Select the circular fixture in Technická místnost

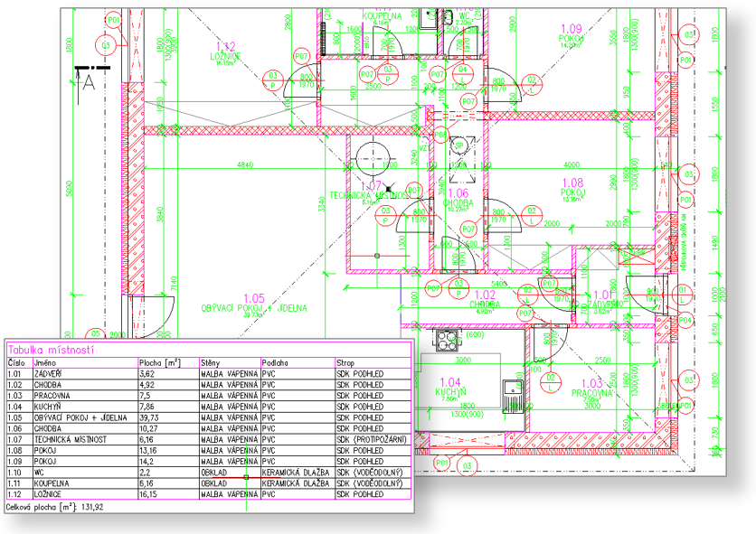click(371, 157)
